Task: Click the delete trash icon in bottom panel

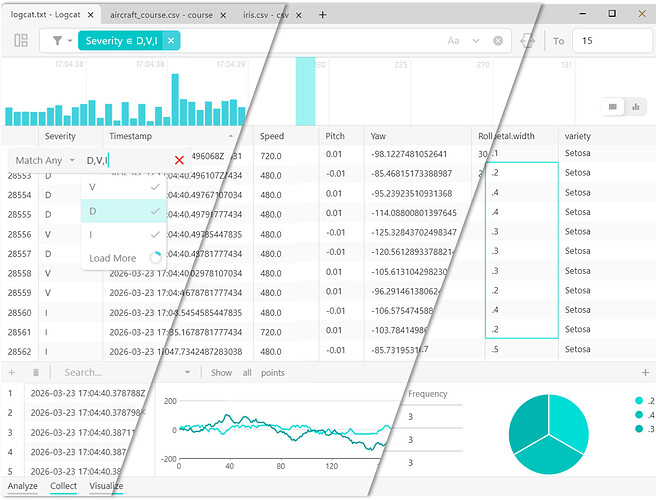Action: tap(35, 372)
